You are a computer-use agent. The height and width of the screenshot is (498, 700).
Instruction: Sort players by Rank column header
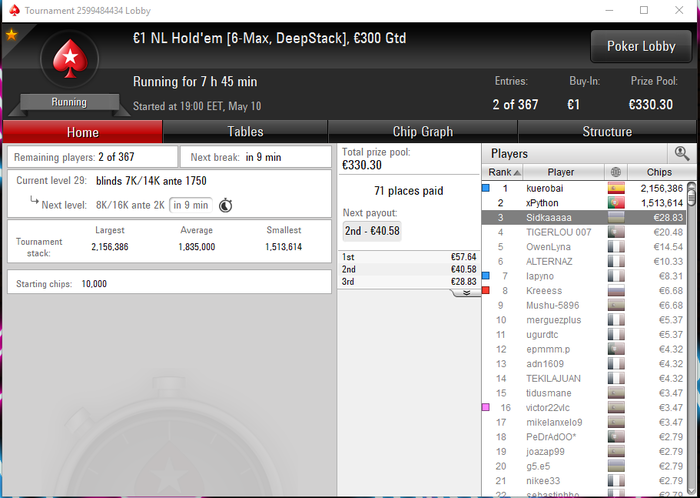pos(503,172)
